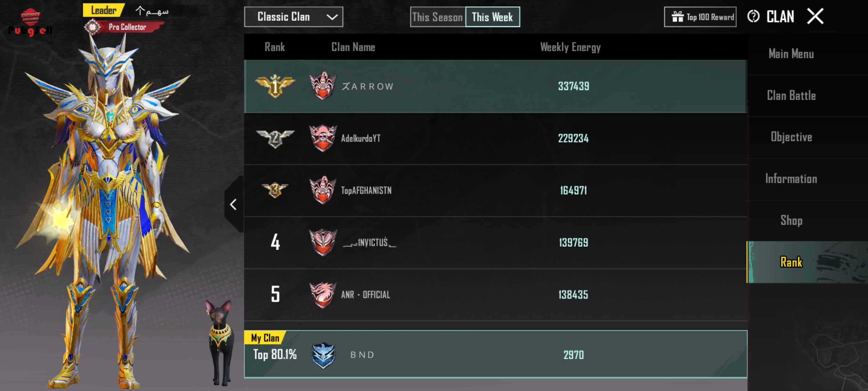Click the AdelkurdoYT clan skull emblem
Viewport: 868px width, 391px height.
323,137
